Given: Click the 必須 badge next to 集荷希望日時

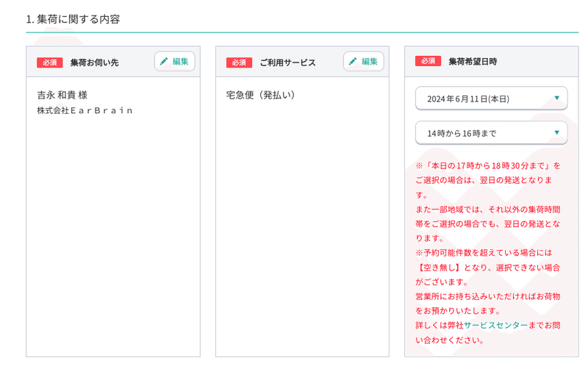Looking at the screenshot, I should tap(428, 61).
